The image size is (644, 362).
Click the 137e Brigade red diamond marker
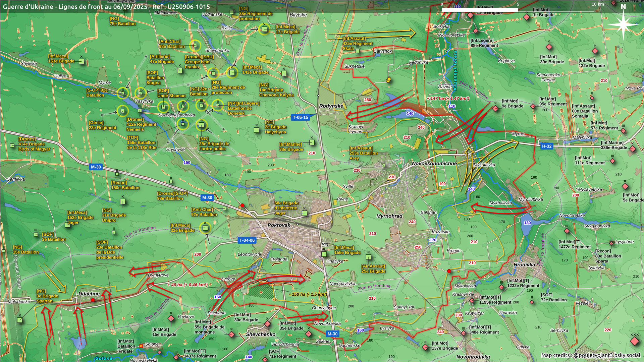[425, 347]
